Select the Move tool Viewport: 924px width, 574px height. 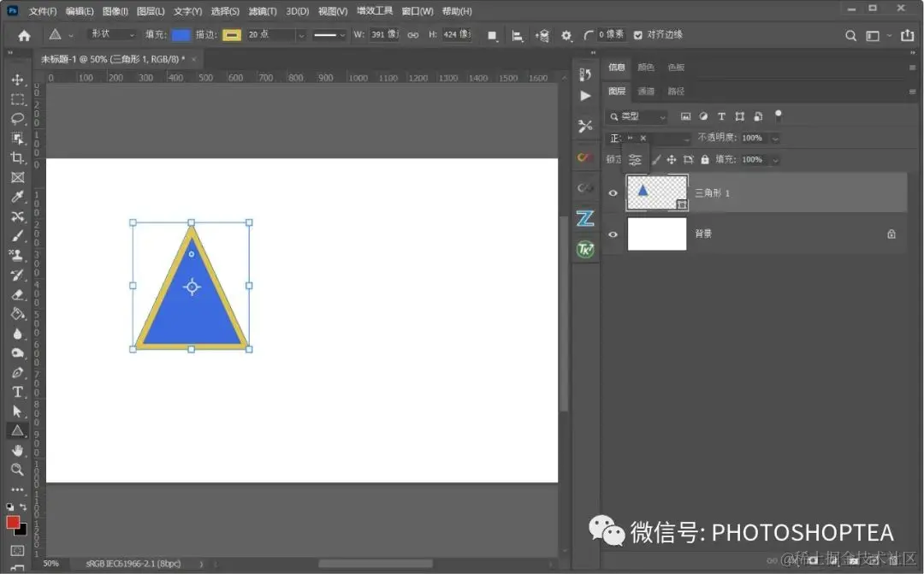click(17, 80)
